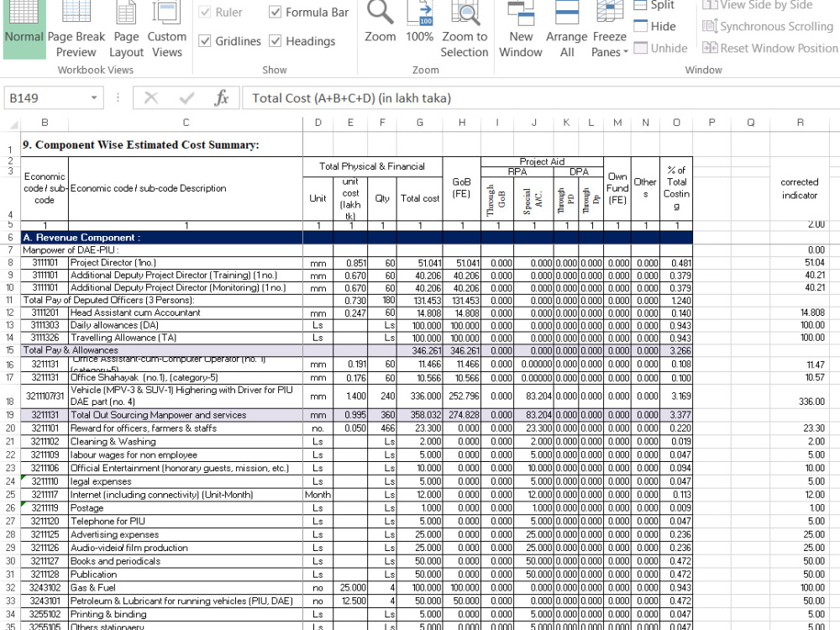The image size is (840, 630).
Task: Open the Name Box dropdown arrow
Action: click(x=94, y=98)
